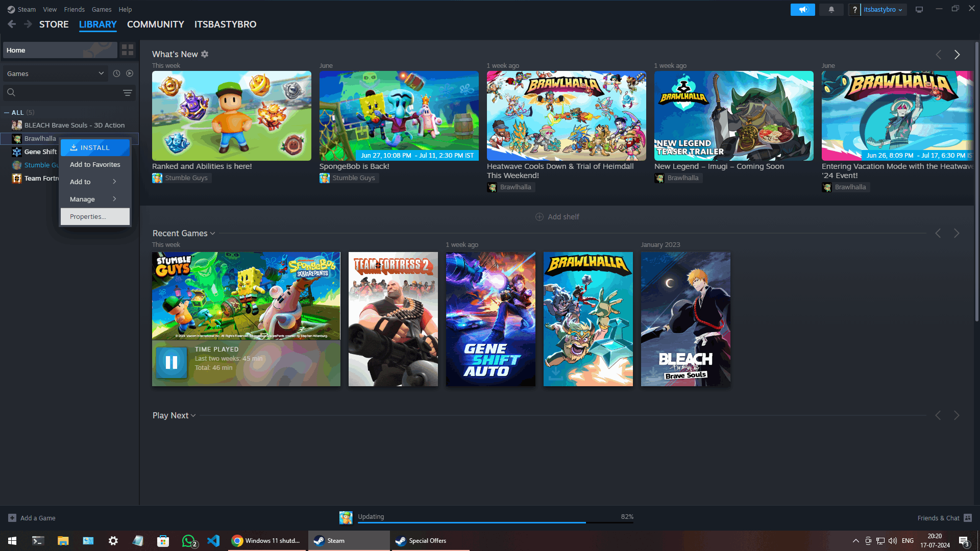Screen dimensions: 980x551
Task: Choose Add to Favorites in context menu
Action: coord(95,165)
